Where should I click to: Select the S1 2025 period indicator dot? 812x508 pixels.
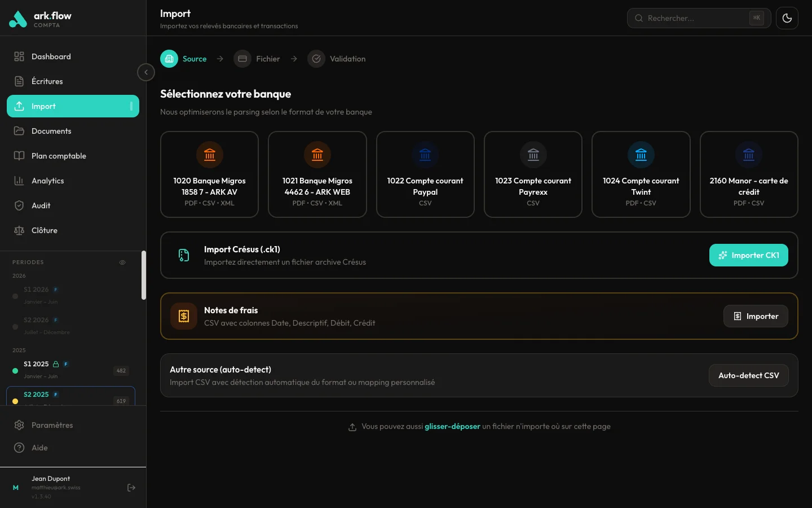(x=15, y=371)
